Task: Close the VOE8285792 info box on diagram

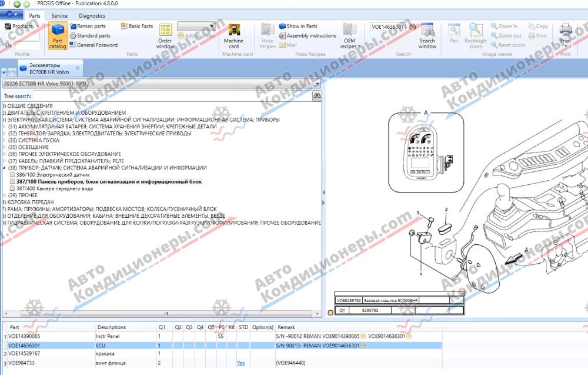Action: pos(462,294)
